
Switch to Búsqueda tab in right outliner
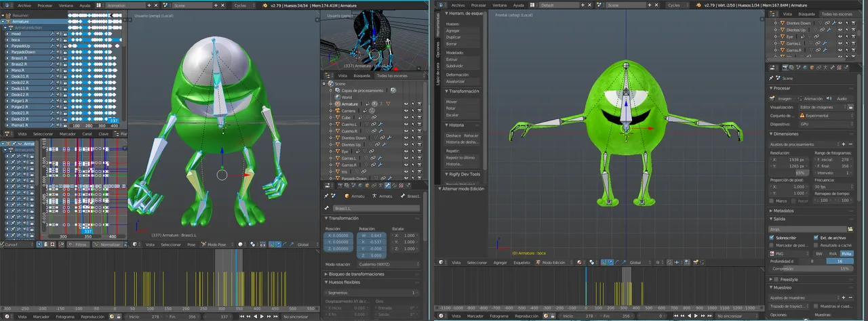807,14
